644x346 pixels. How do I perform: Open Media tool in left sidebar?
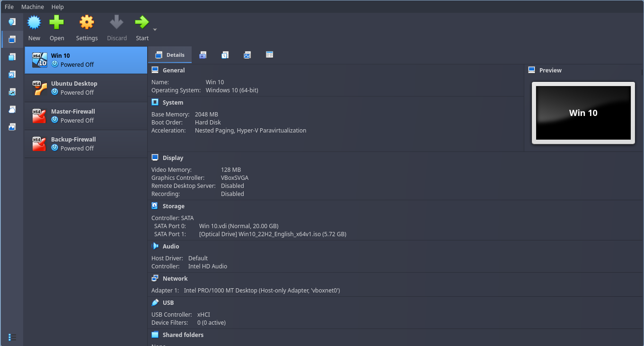click(12, 74)
